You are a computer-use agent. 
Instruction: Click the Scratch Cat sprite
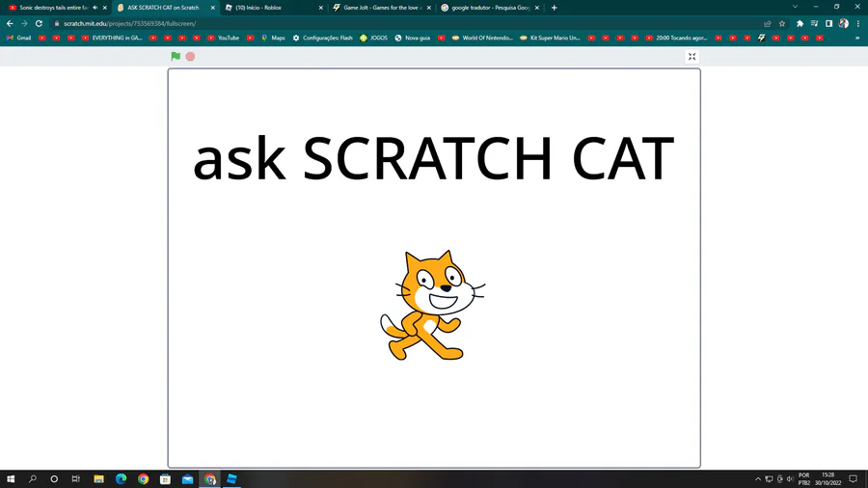pos(432,305)
